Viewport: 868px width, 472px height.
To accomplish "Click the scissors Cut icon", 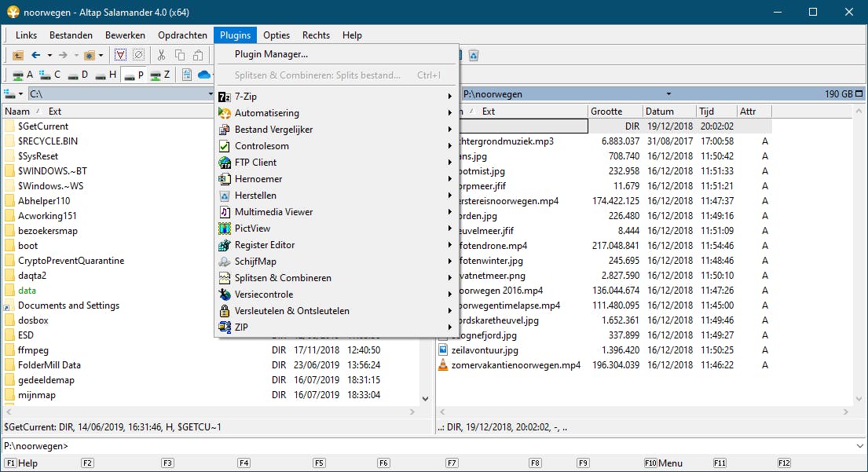I will [x=161, y=55].
